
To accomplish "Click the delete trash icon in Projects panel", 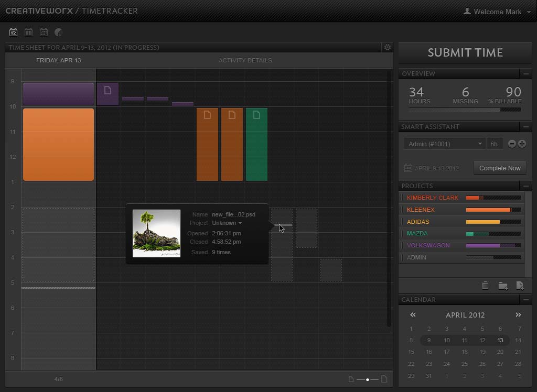I will (x=486, y=286).
